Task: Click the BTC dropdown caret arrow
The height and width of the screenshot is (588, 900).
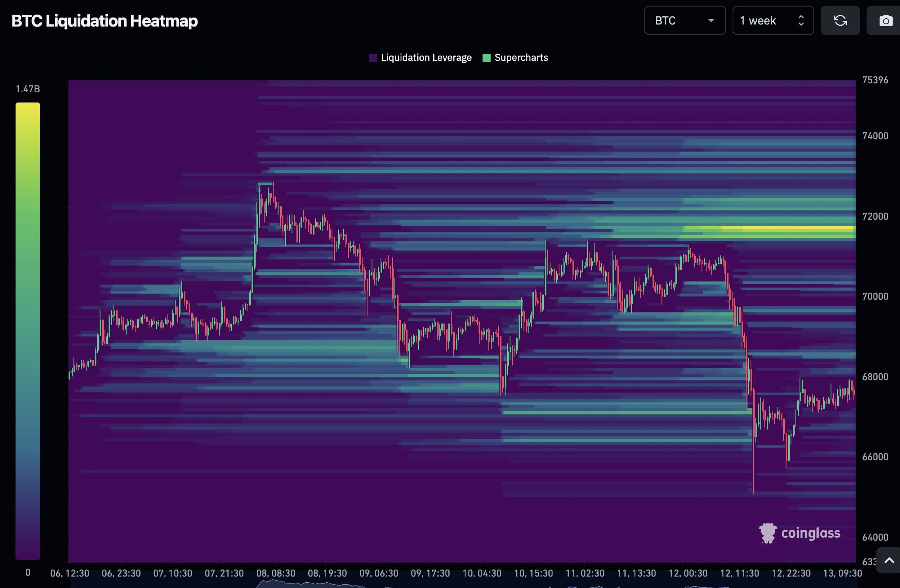Action: (711, 20)
